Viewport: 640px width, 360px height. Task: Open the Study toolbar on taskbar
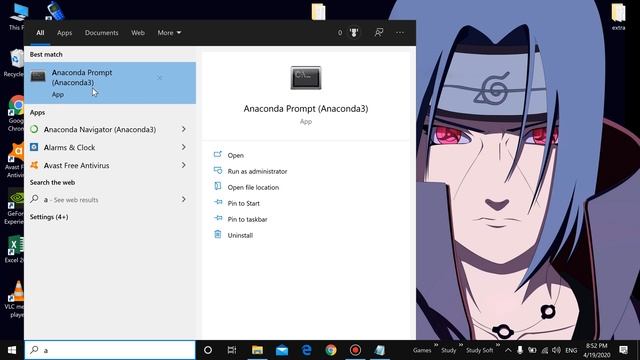click(x=449, y=350)
